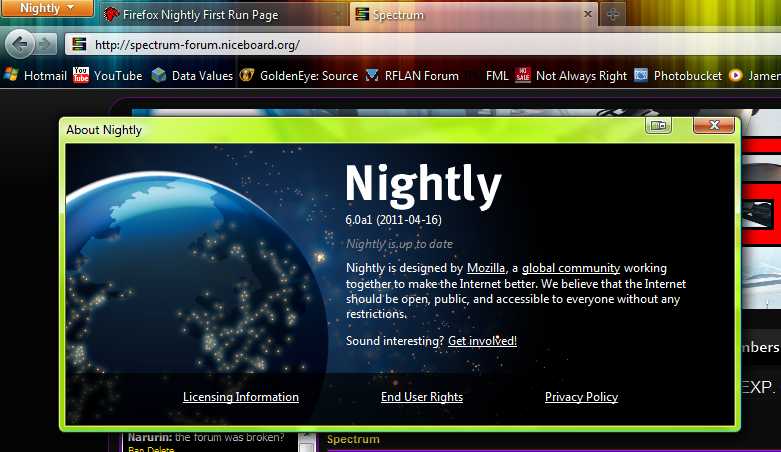Image resolution: width=781 pixels, height=452 pixels.
Task: Click the About Nightly title text
Action: [104, 130]
